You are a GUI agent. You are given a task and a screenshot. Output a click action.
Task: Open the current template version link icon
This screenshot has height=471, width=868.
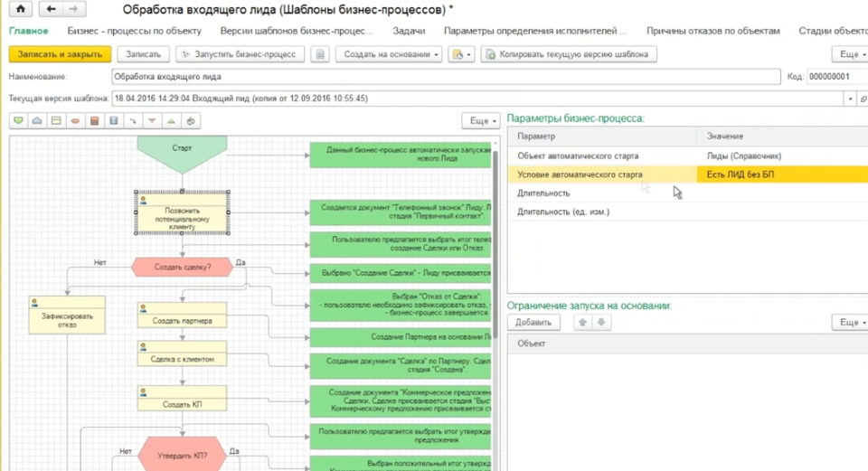[x=863, y=99]
